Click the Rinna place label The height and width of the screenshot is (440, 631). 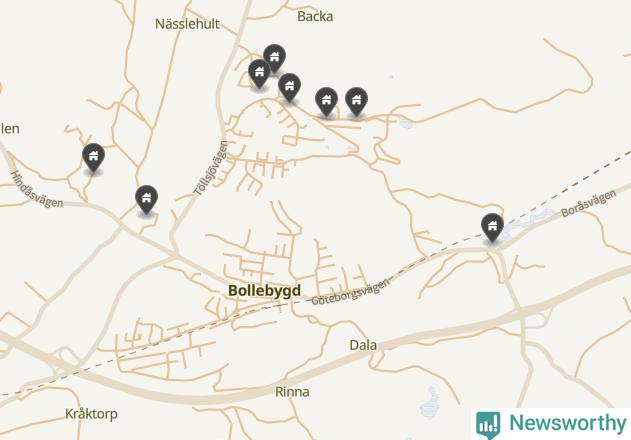[292, 392]
